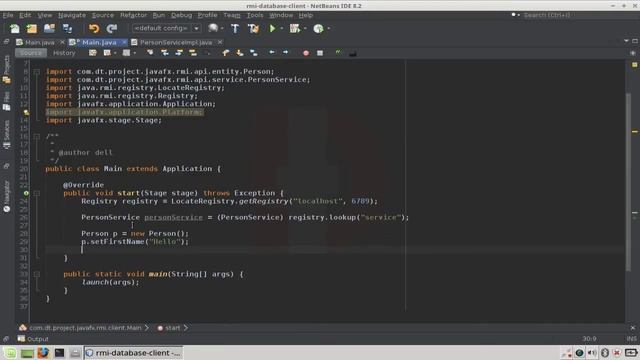640x360 pixels.
Task: Click the New Project toolbar icon
Action: pos(32,28)
